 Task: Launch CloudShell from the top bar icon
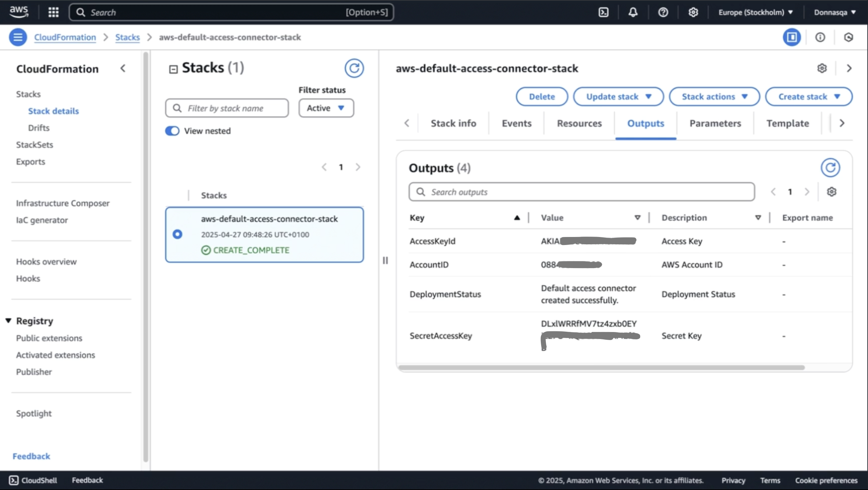pos(603,12)
